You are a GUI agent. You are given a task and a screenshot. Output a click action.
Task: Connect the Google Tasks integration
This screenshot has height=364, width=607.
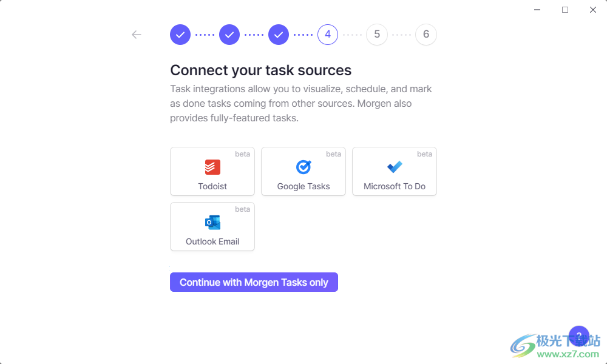point(303,171)
